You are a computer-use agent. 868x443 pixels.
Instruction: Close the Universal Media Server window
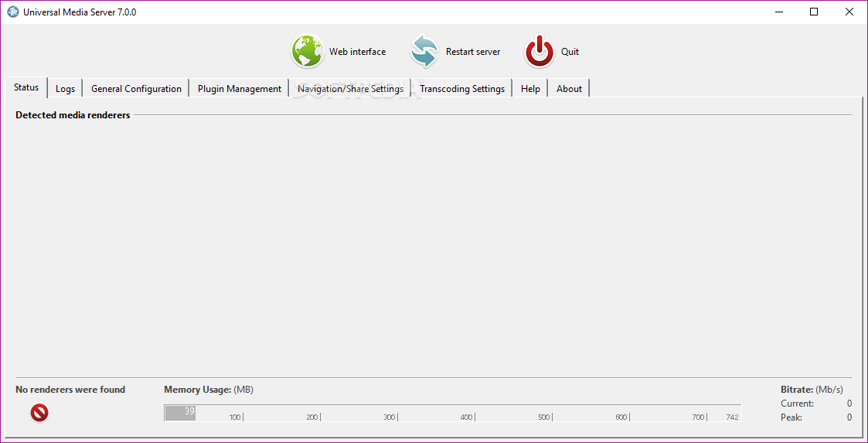click(x=849, y=12)
